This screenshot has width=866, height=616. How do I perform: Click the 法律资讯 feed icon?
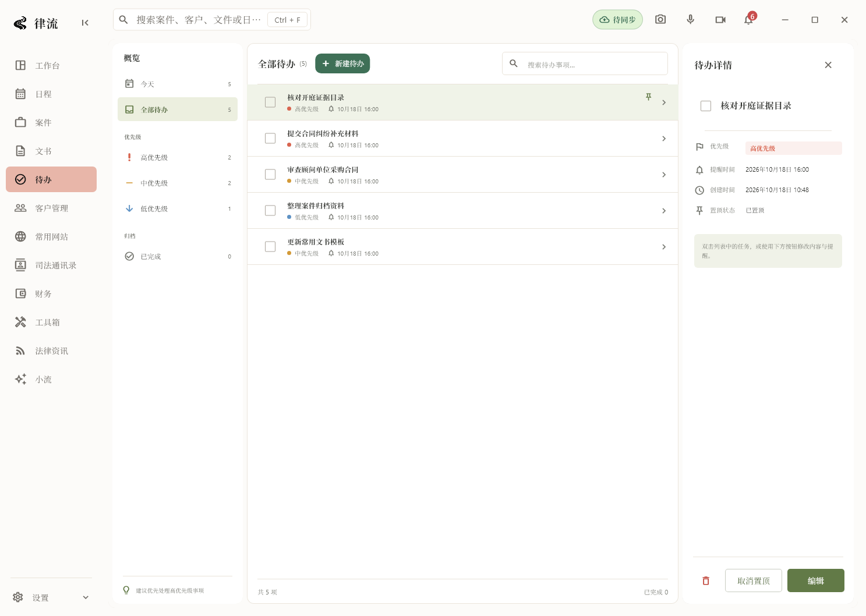tap(20, 351)
